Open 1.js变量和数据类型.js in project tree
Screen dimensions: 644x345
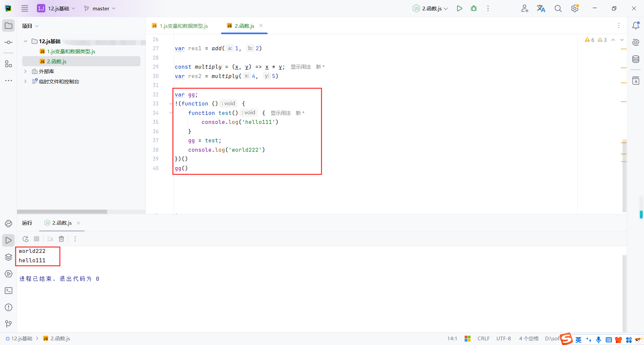tap(71, 51)
